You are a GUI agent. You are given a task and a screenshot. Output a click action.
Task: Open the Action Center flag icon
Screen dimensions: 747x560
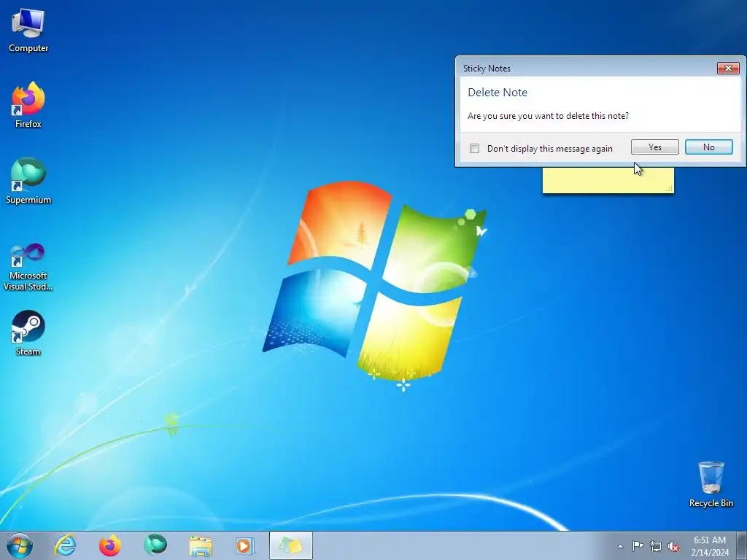638,545
